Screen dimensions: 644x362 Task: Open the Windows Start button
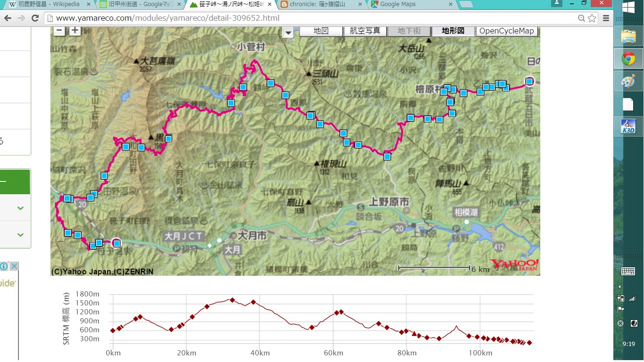pyautogui.click(x=628, y=7)
